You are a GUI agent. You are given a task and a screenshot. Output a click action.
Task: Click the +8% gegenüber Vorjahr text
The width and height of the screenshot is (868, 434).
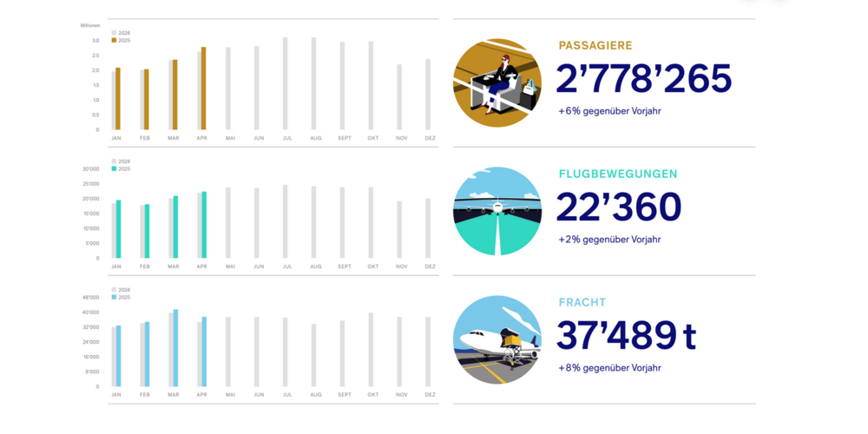pos(609,368)
